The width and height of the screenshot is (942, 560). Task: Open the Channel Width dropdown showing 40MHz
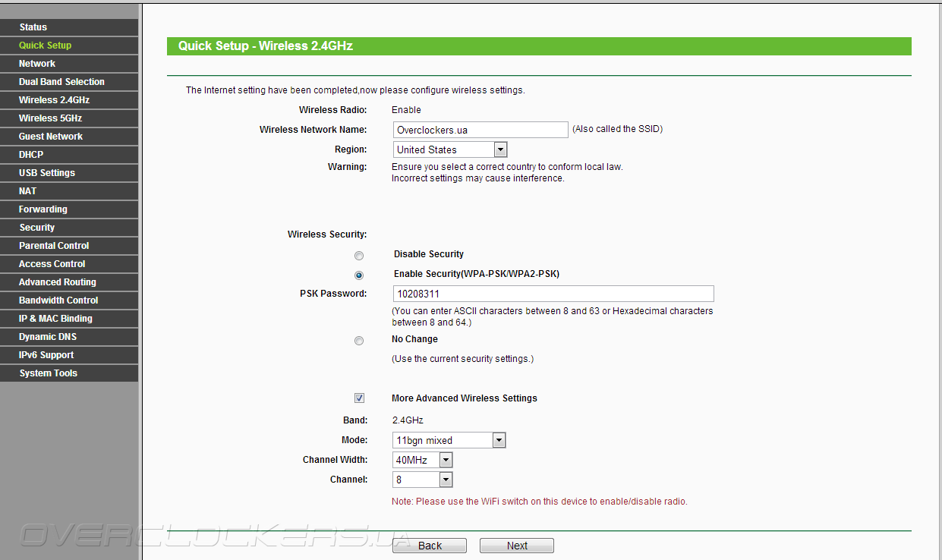(423, 460)
